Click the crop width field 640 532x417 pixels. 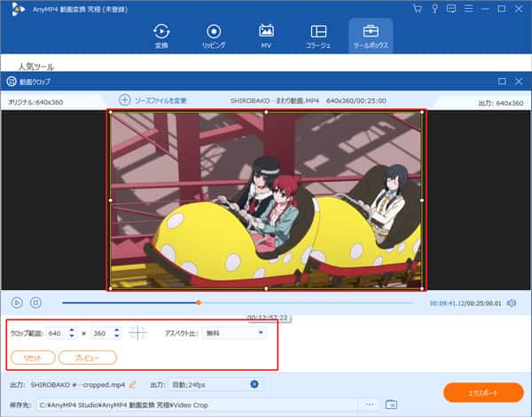tap(57, 334)
